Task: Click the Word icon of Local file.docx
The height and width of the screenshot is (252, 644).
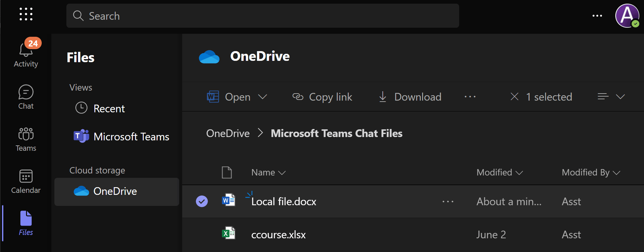Action: (x=229, y=201)
